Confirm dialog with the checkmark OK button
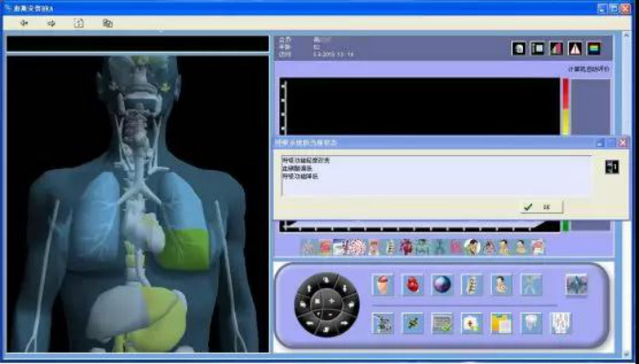This screenshot has width=639, height=364. [541, 207]
